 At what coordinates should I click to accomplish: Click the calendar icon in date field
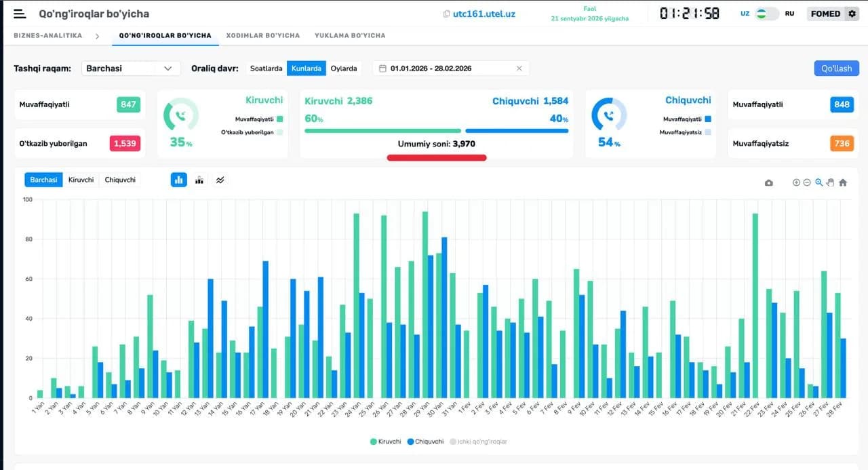coord(382,68)
